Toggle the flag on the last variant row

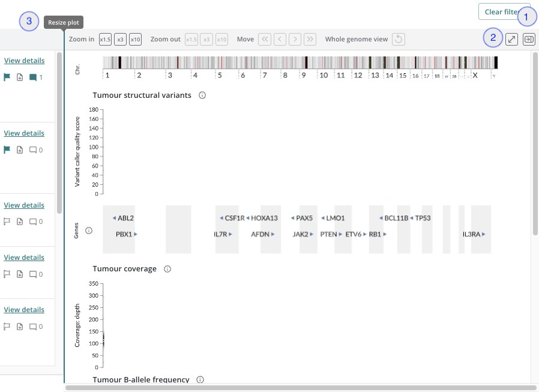[x=8, y=327]
